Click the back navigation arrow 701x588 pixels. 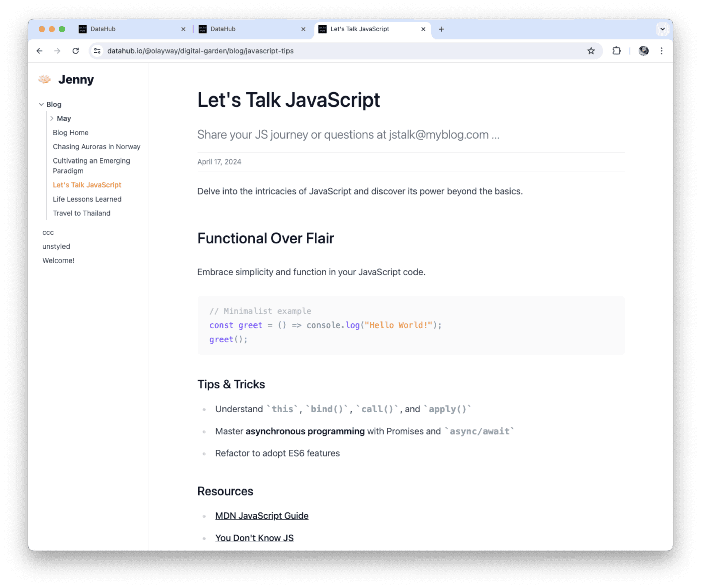(x=40, y=51)
